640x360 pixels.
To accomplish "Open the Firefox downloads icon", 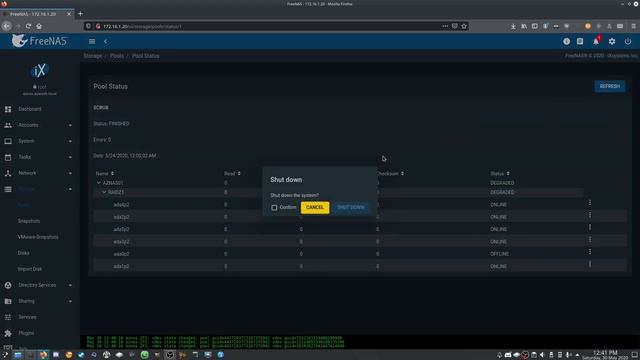I will [513, 26].
